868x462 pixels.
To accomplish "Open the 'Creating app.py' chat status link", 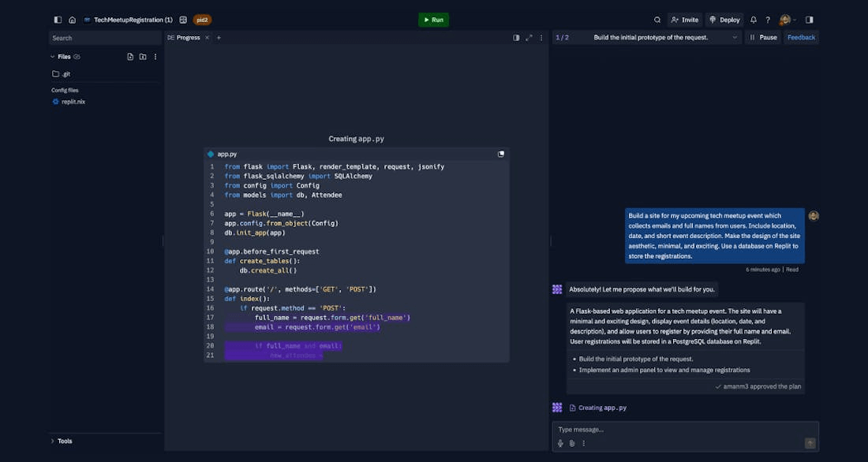I will click(x=598, y=408).
